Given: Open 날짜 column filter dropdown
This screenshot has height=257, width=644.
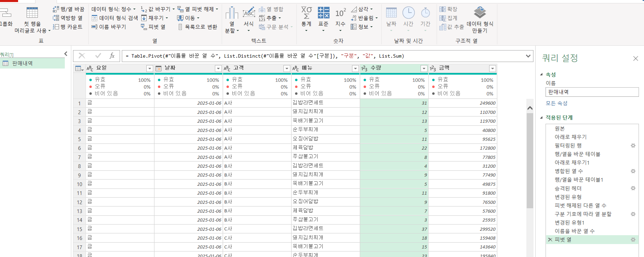Looking at the screenshot, I should (x=218, y=69).
